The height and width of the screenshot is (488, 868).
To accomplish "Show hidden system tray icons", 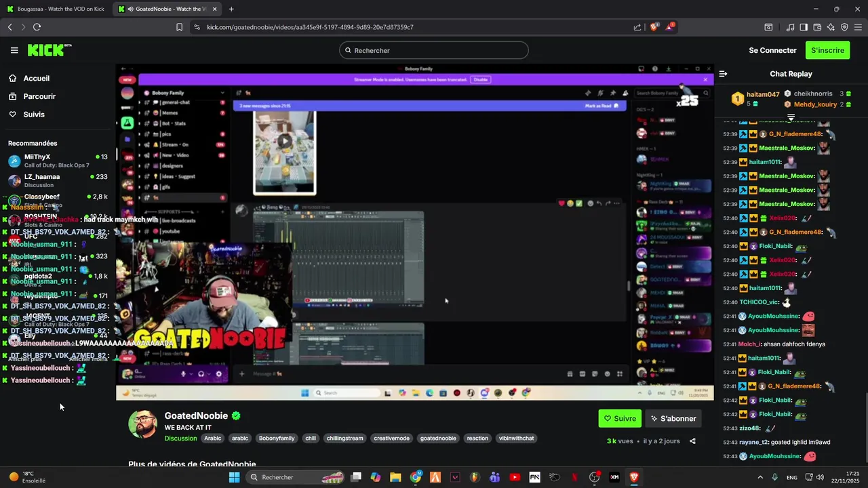I will point(759,477).
